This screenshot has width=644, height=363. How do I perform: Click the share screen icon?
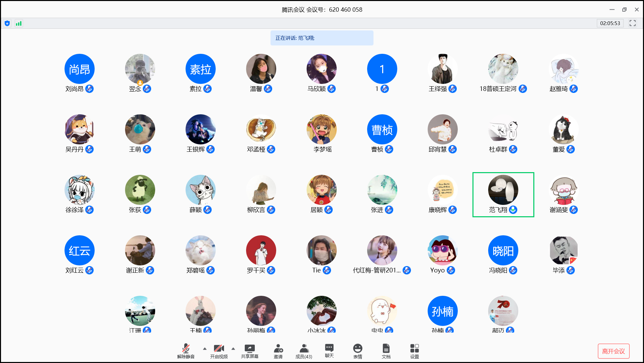pyautogui.click(x=249, y=349)
